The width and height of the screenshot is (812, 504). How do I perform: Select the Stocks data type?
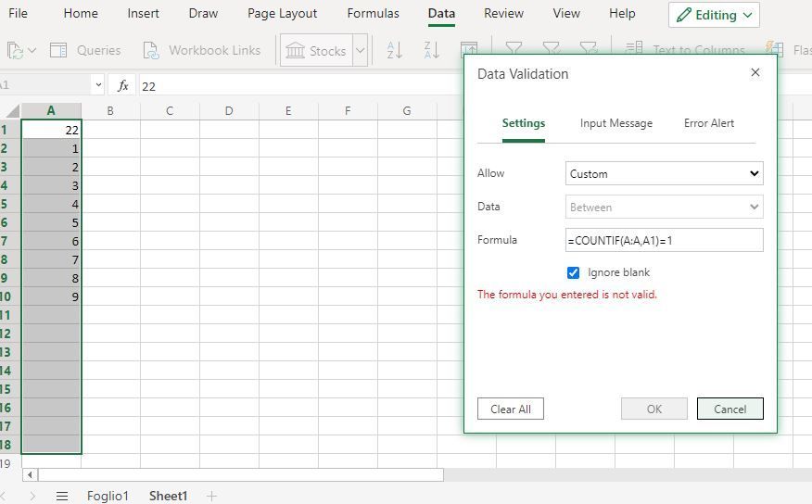[316, 50]
